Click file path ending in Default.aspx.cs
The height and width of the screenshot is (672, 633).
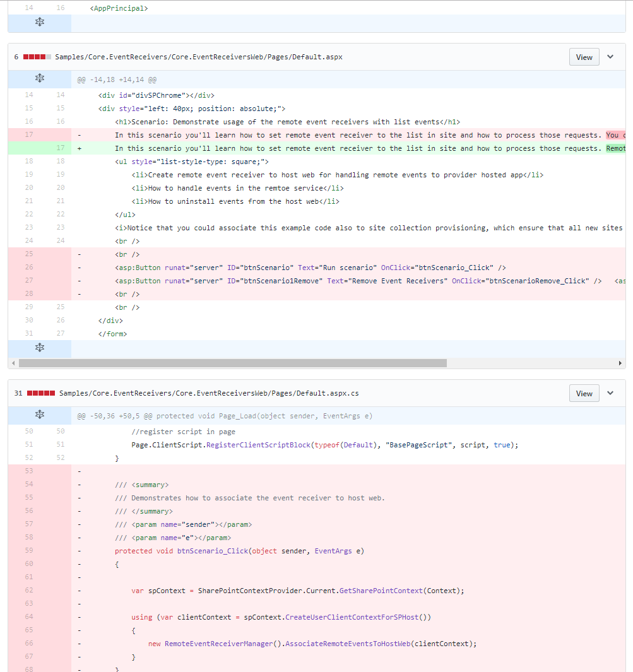209,394
